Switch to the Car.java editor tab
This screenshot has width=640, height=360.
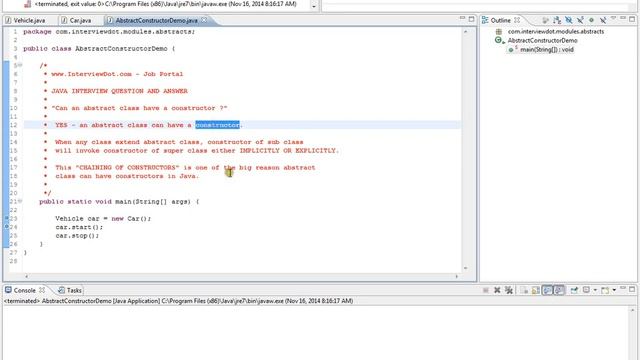pyautogui.click(x=76, y=20)
